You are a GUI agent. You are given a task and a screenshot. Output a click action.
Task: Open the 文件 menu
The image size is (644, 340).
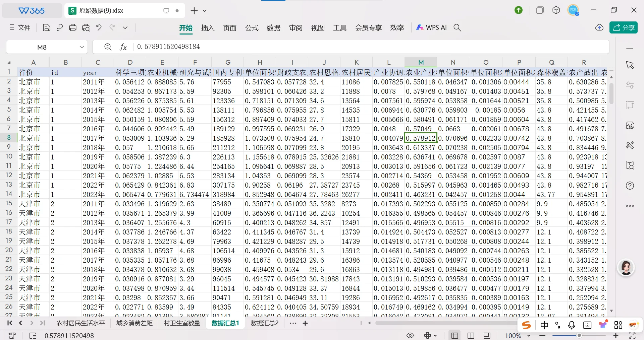coord(20,28)
